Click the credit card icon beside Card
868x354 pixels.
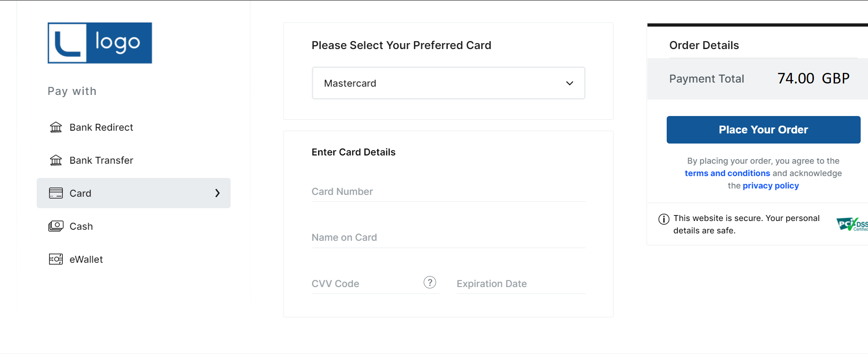[x=56, y=193]
